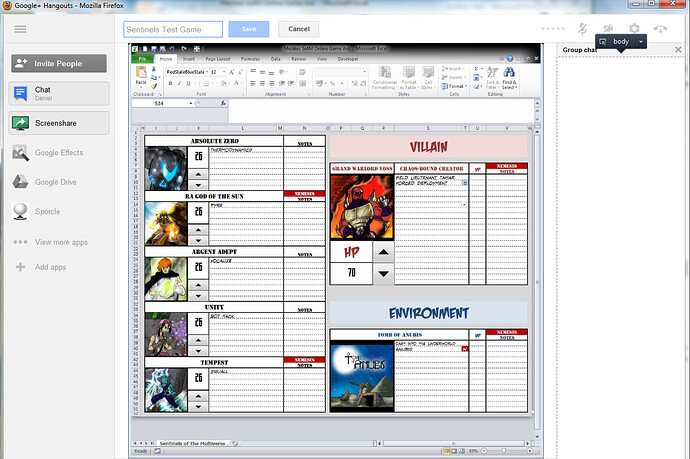The image size is (690, 459).
Task: Click the Grand Warlord Voss portrait
Action: (362, 207)
